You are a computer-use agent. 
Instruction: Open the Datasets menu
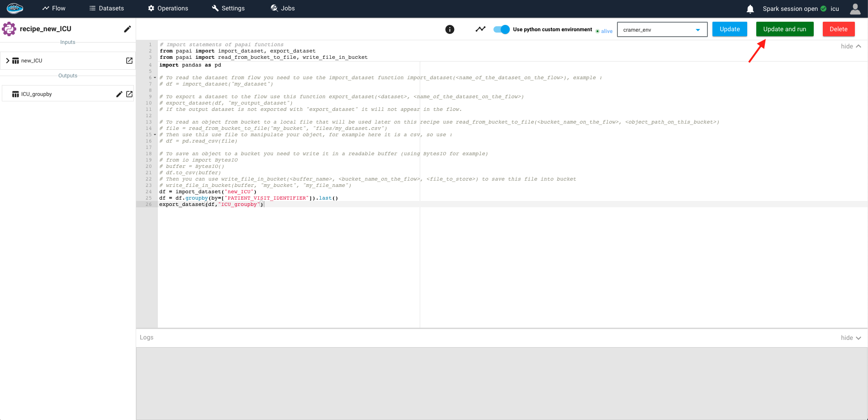click(x=106, y=8)
